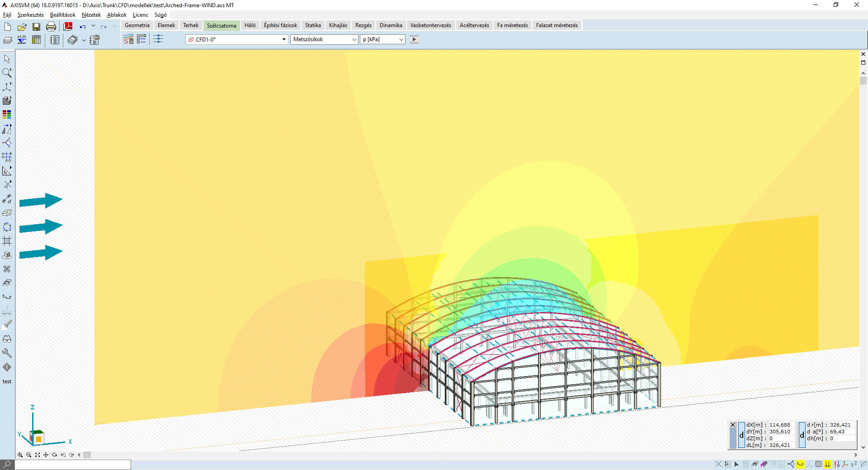The height and width of the screenshot is (470, 868).
Task: Open the p [kPa] result component dropdown
Action: pos(401,39)
